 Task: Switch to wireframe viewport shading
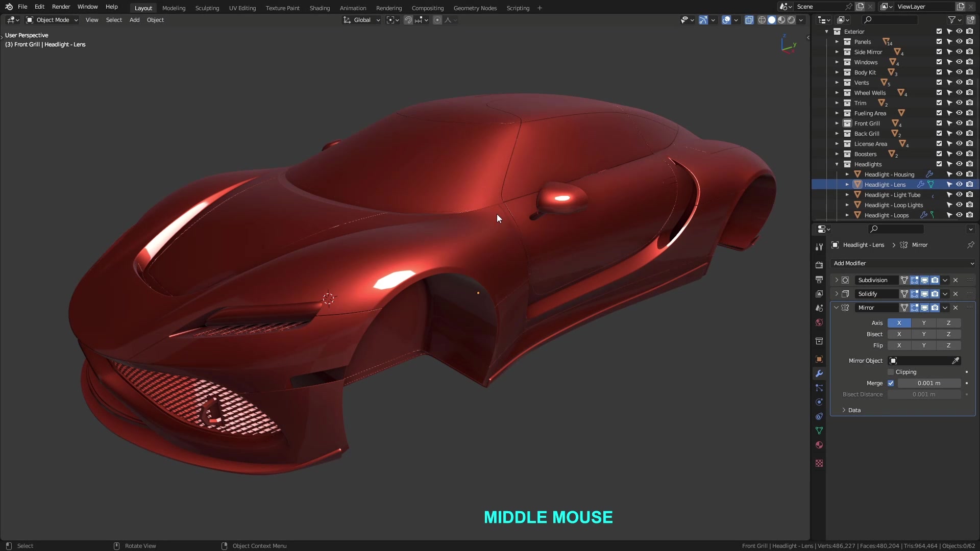(x=762, y=20)
